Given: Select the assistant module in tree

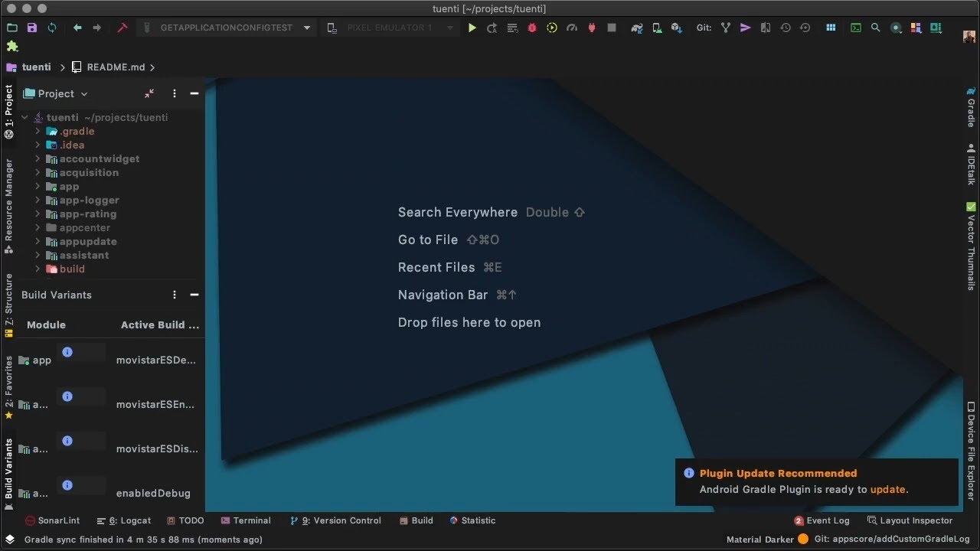Looking at the screenshot, I should tap(84, 256).
